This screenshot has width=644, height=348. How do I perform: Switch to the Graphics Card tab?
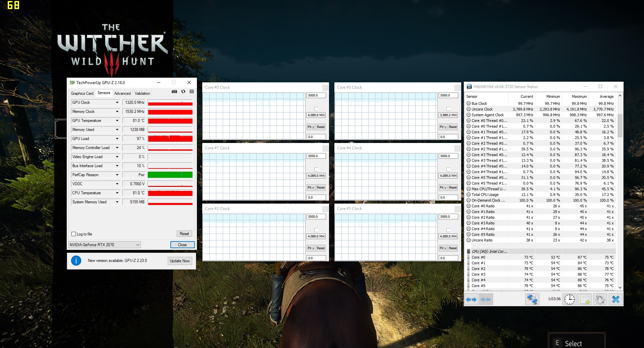[82, 93]
